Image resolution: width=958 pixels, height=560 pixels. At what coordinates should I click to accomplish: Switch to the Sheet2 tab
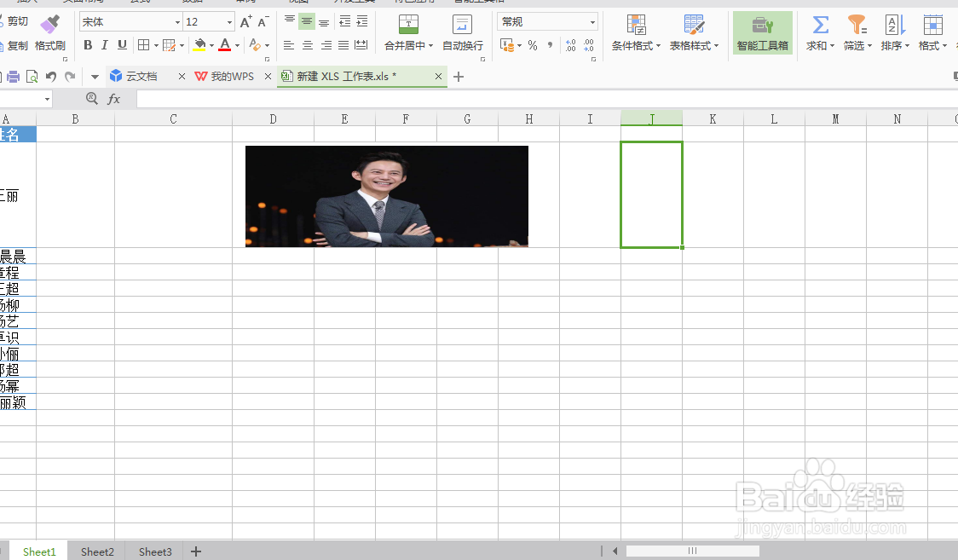pyautogui.click(x=97, y=551)
